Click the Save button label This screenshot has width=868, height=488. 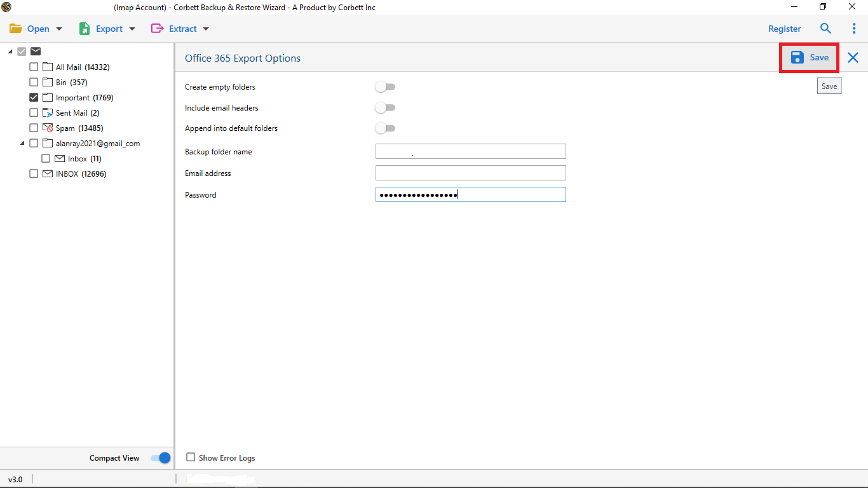click(819, 57)
